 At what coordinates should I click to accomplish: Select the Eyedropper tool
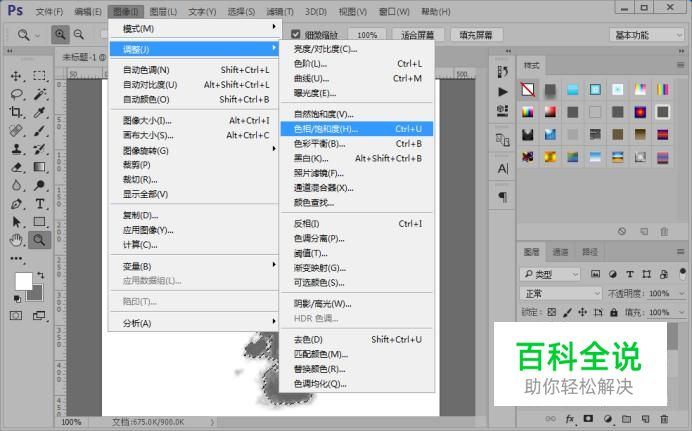[x=39, y=112]
